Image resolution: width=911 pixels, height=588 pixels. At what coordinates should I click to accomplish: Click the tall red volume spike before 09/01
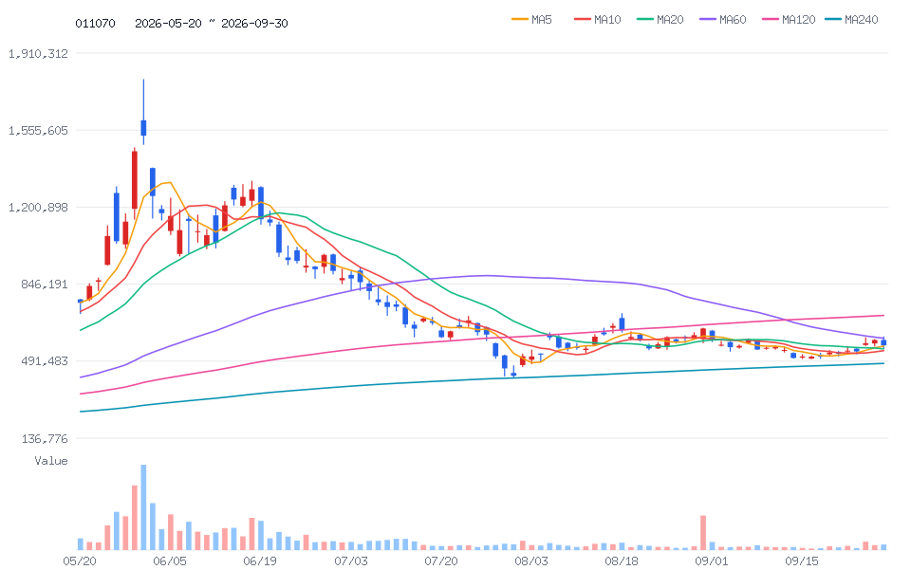coord(703,533)
